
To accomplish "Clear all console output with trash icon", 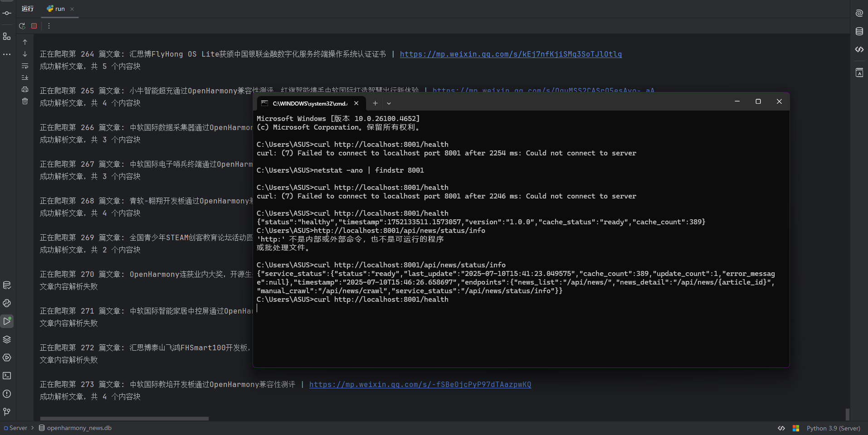I will [25, 101].
